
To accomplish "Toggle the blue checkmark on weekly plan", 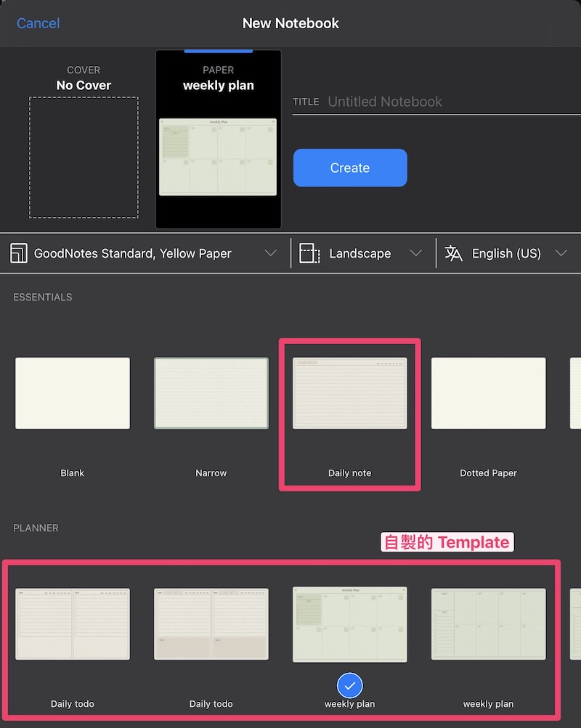I will tap(350, 685).
